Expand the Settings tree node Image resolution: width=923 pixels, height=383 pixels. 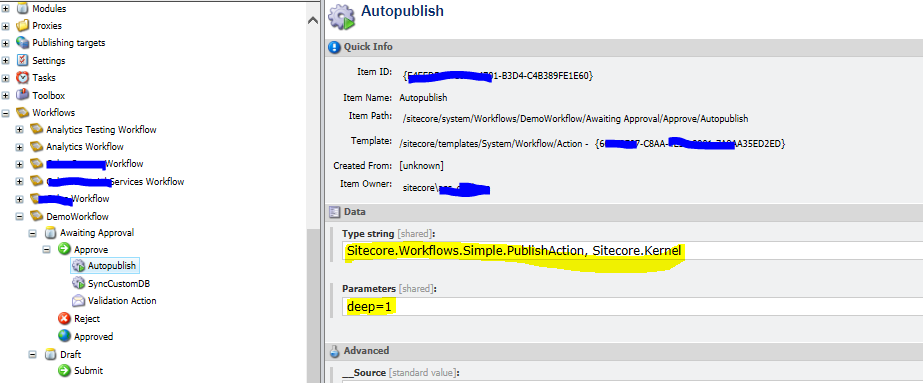pyautogui.click(x=6, y=61)
